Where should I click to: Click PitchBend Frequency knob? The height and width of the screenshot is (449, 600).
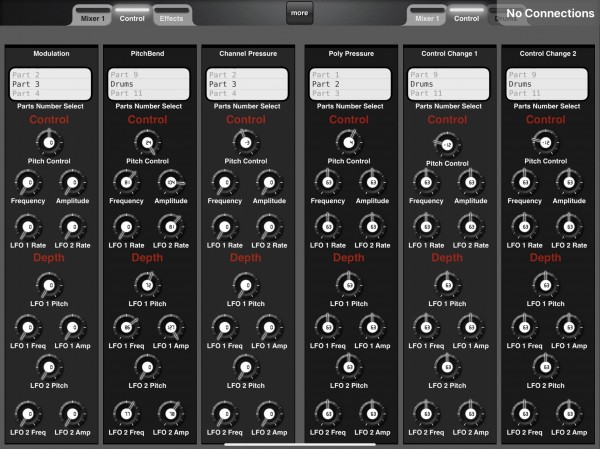tap(126, 183)
